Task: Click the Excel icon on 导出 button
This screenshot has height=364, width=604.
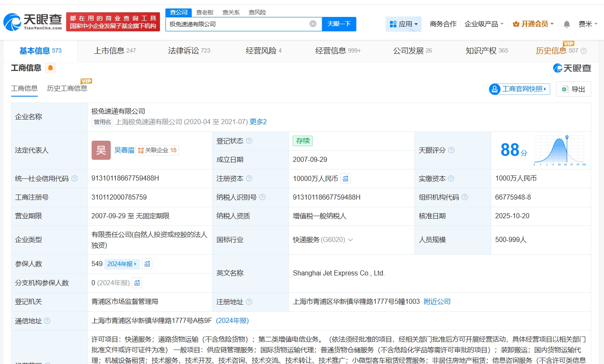Action: [565, 89]
